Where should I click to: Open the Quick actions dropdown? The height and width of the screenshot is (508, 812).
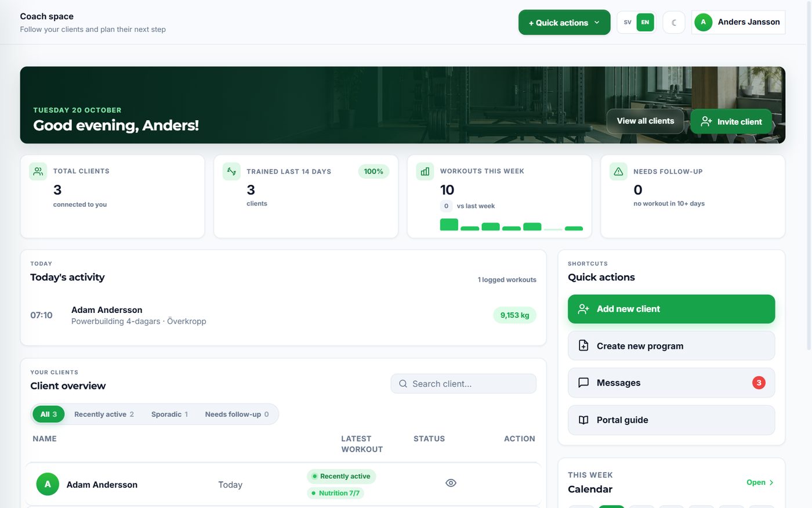pyautogui.click(x=564, y=23)
